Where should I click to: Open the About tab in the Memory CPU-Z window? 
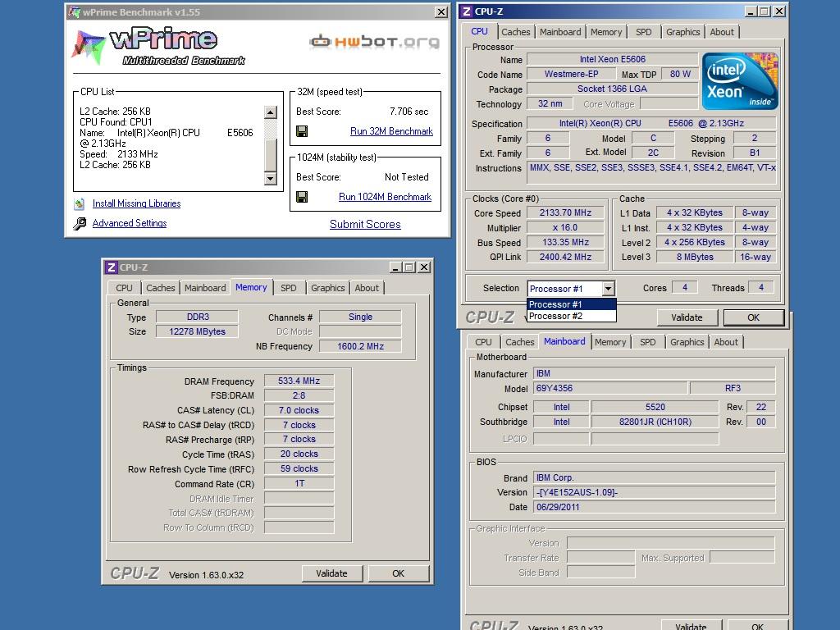[367, 288]
